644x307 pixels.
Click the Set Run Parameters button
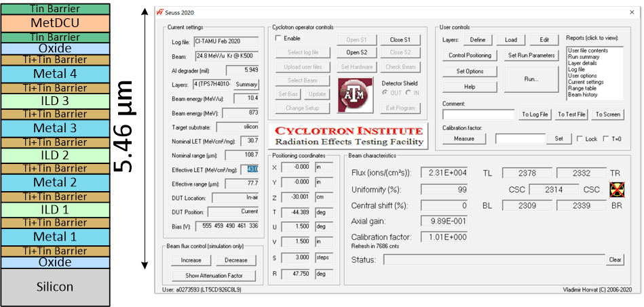click(x=532, y=56)
